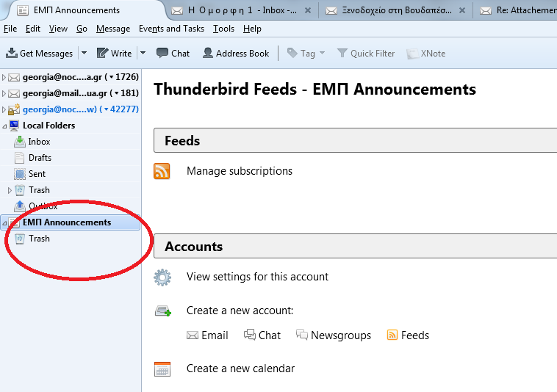
Task: Click Create a new calendar
Action: (x=240, y=369)
